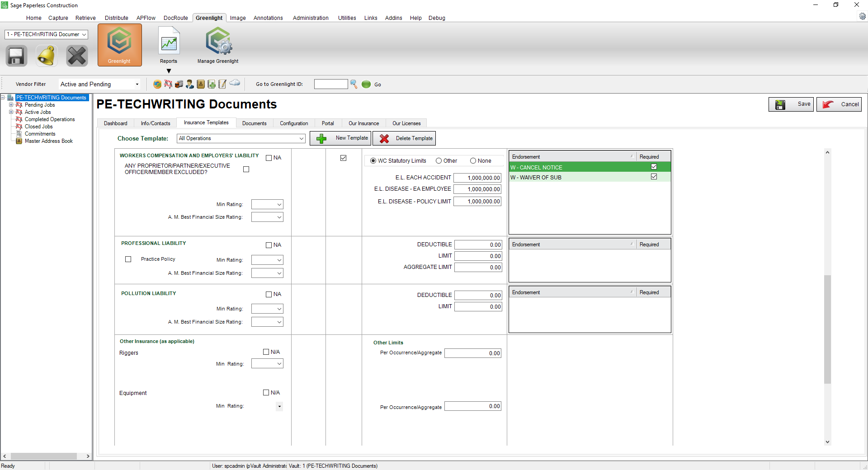Click the green Go circle icon

[x=366, y=84]
